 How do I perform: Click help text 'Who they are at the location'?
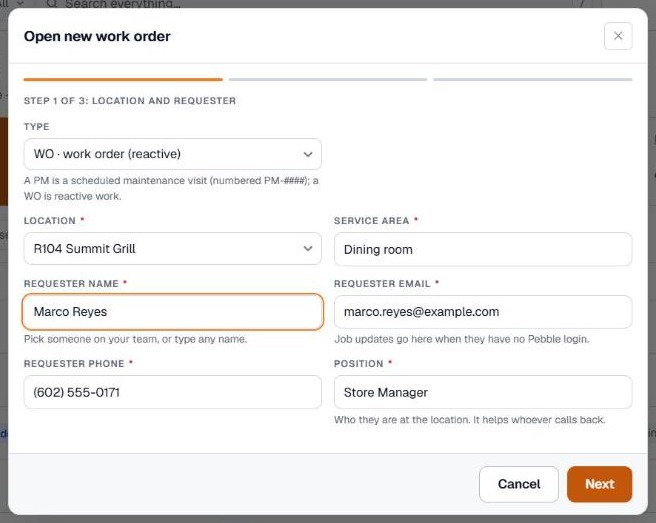[x=469, y=420]
